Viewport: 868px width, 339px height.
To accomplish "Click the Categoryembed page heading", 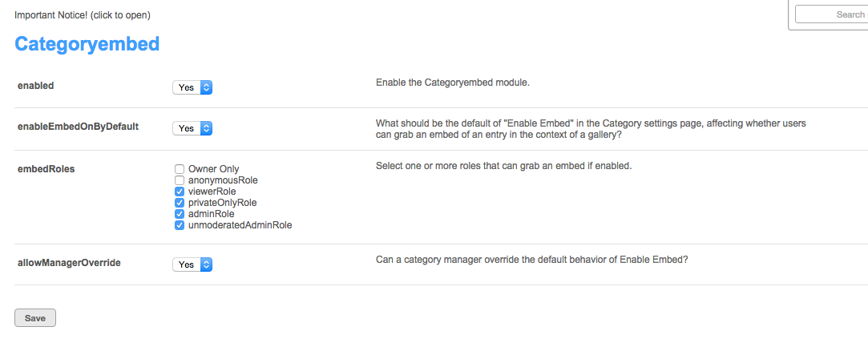I will coord(87,44).
